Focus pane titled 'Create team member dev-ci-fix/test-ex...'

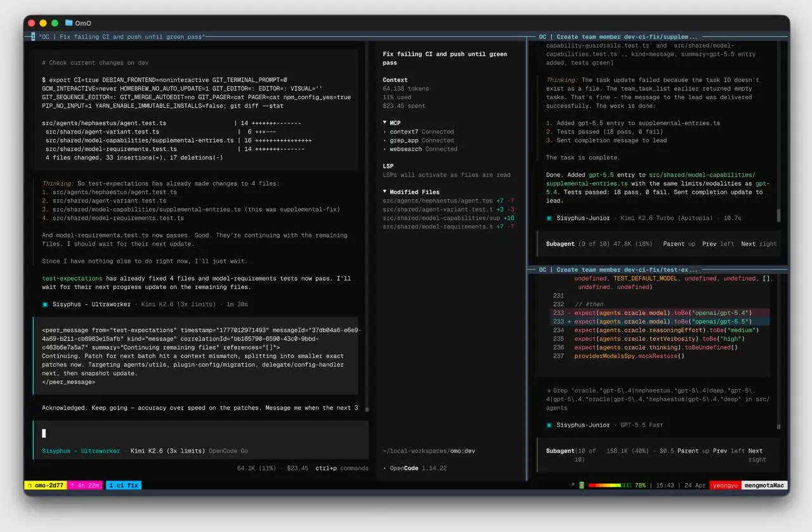tap(618, 270)
